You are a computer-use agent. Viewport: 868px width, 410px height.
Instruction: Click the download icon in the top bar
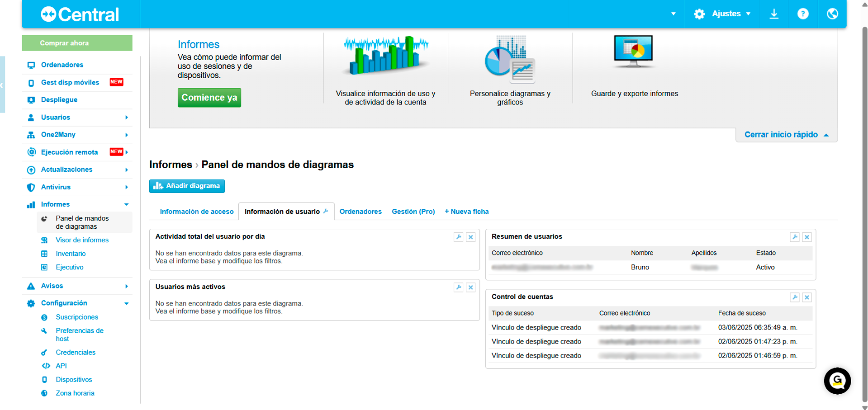tap(774, 14)
